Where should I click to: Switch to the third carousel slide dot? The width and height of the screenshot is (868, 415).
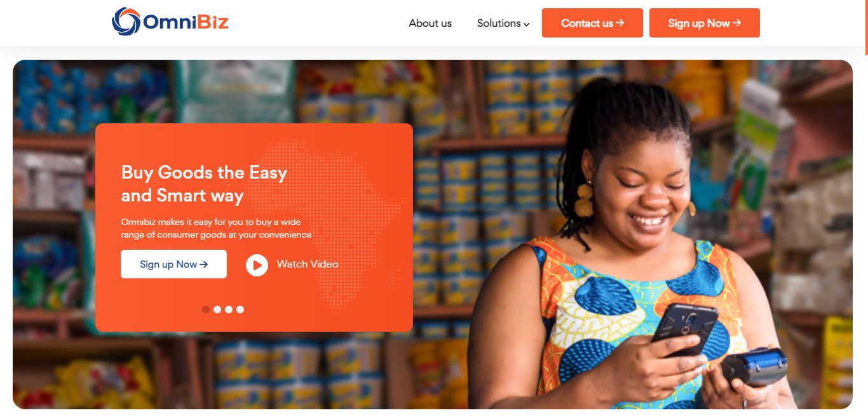(x=229, y=310)
